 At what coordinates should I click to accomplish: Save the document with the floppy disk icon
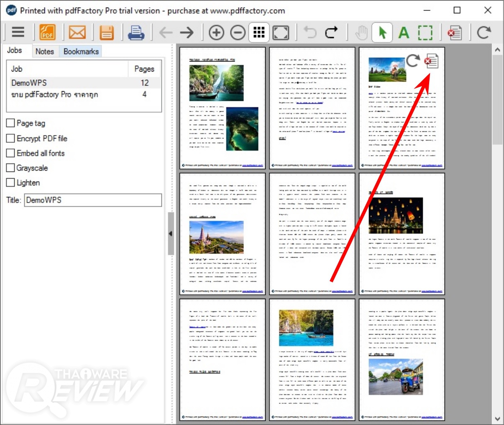[107, 32]
